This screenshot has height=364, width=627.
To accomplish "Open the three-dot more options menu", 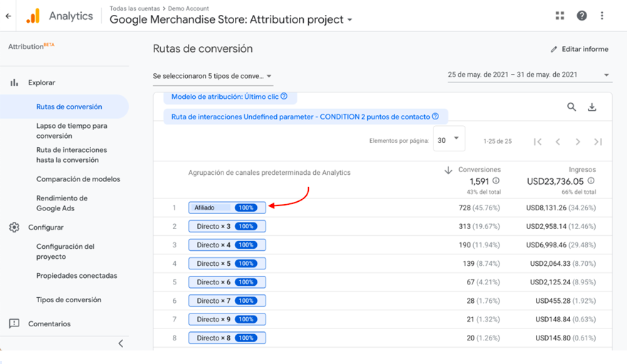I will tap(602, 16).
